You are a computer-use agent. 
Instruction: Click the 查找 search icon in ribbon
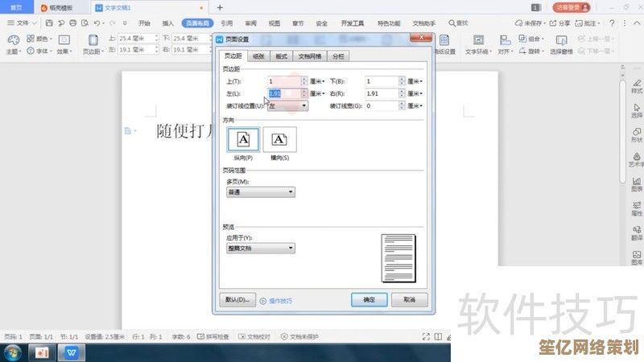[453, 23]
